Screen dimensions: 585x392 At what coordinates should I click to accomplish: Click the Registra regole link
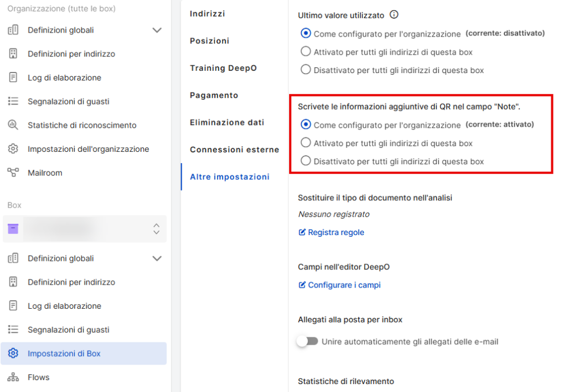331,232
